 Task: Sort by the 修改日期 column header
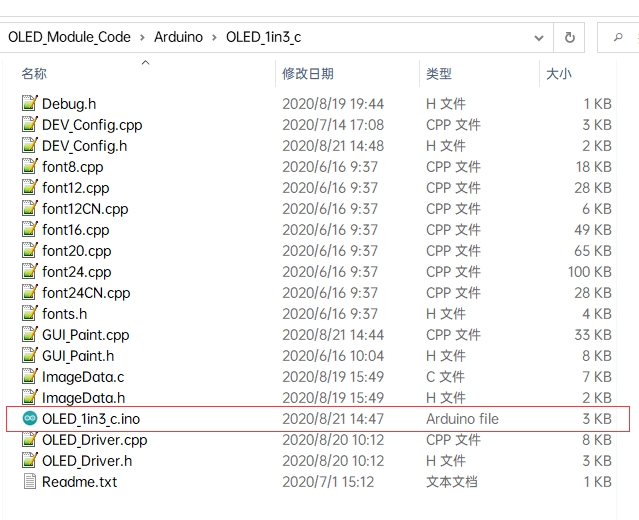point(308,74)
